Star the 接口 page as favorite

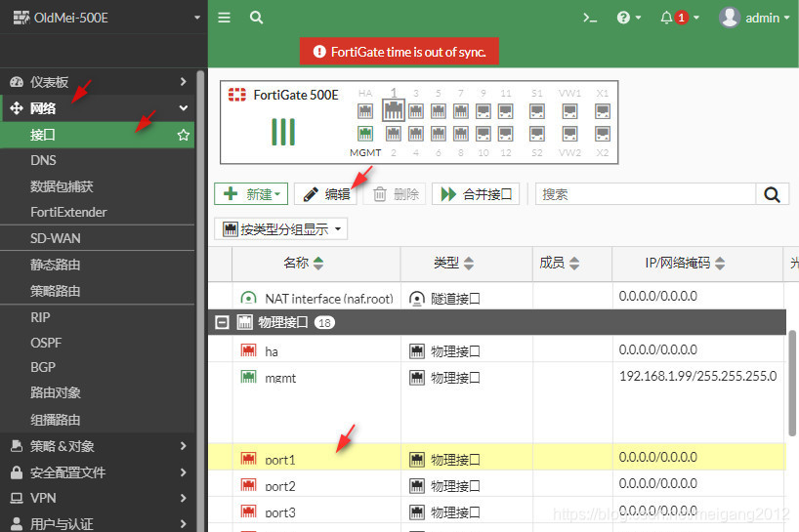pos(183,135)
